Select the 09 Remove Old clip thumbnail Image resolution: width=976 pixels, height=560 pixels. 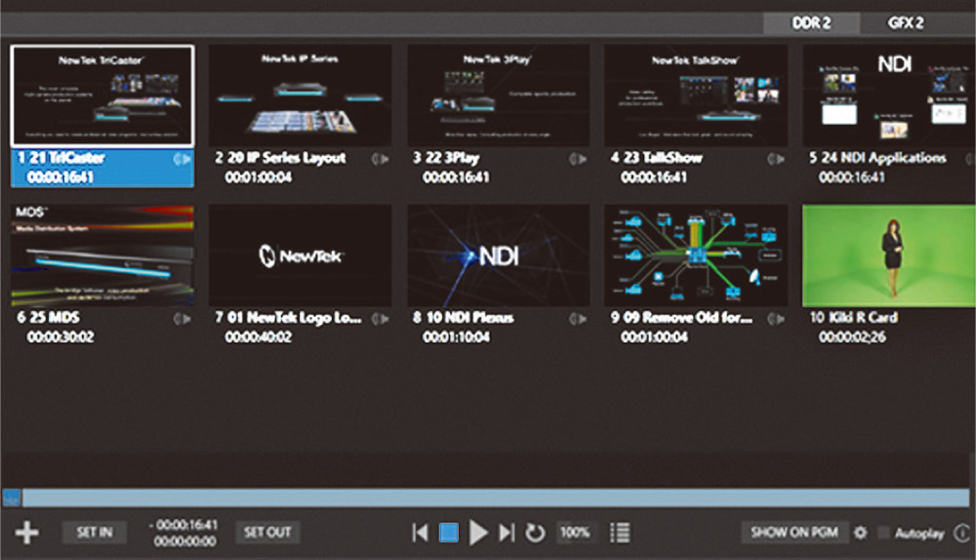(x=696, y=255)
